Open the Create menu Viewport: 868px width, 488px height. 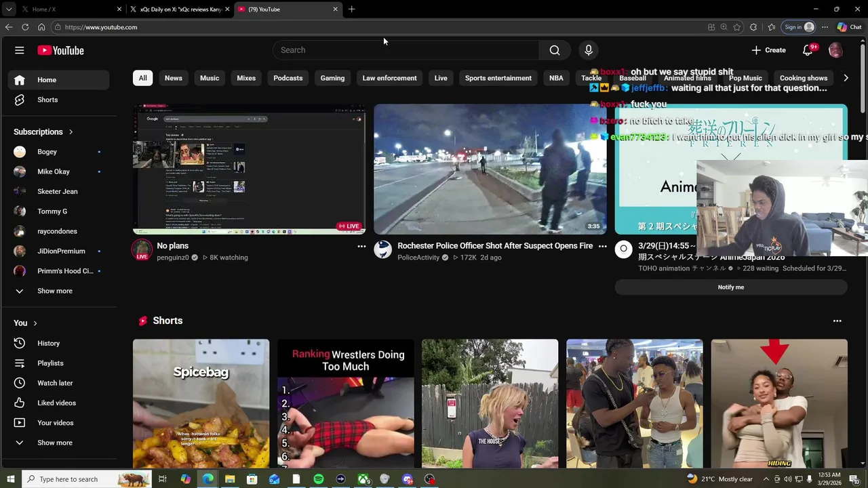pyautogui.click(x=768, y=50)
